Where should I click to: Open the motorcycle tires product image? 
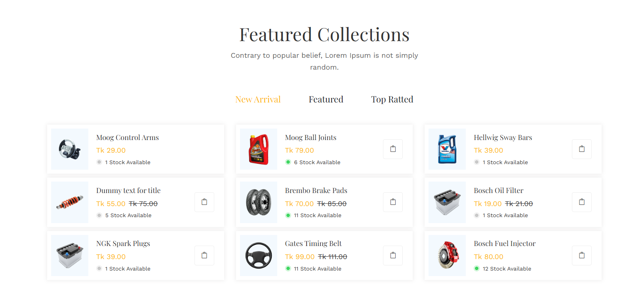click(x=259, y=202)
